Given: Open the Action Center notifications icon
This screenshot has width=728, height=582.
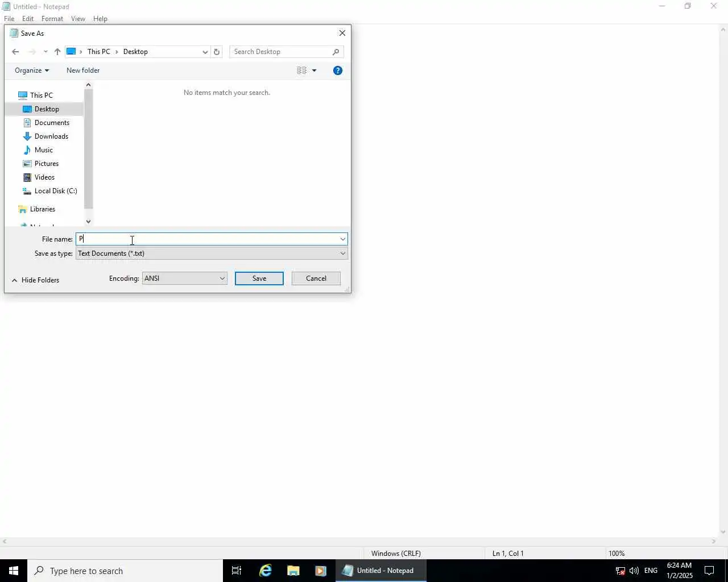Looking at the screenshot, I should point(710,571).
